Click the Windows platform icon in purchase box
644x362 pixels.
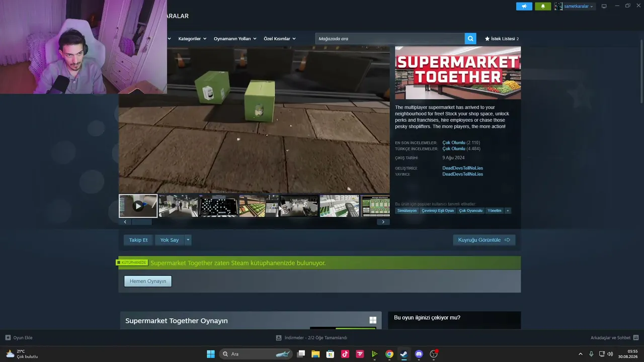[373, 320]
